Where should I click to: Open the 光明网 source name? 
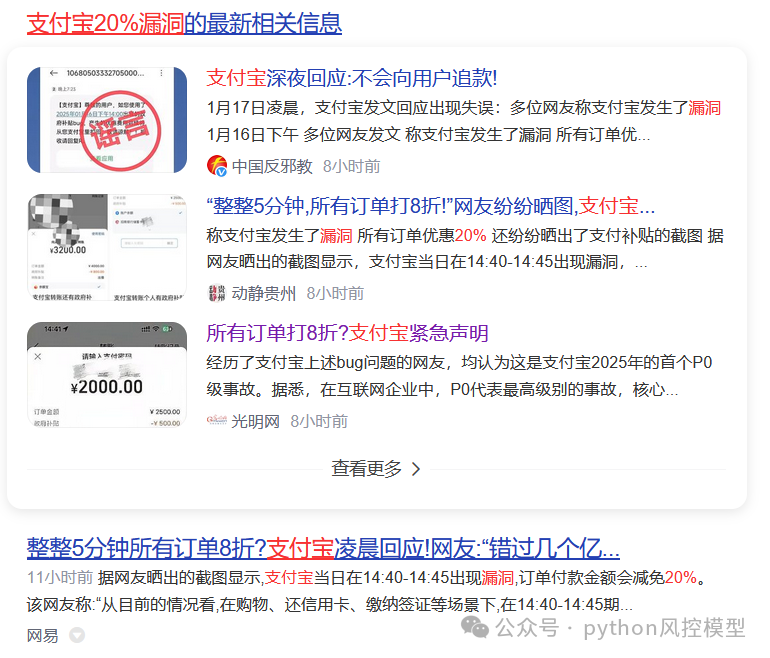(x=255, y=421)
